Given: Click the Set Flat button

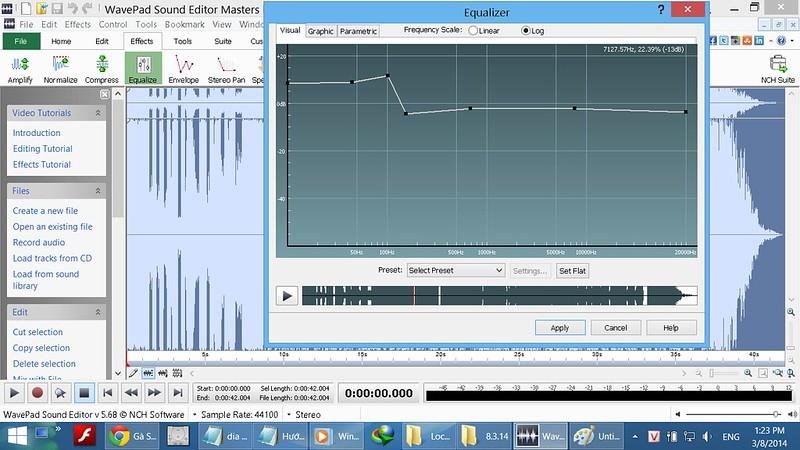Looking at the screenshot, I should point(573,270).
